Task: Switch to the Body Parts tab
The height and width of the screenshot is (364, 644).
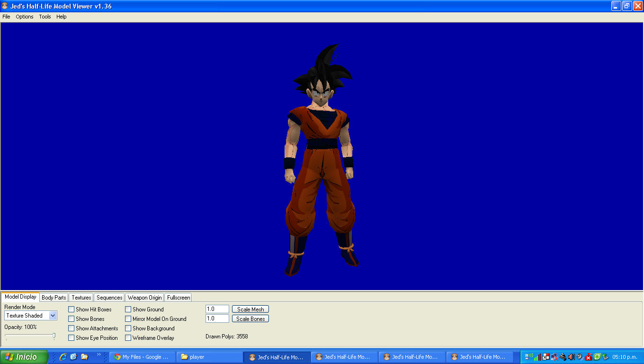Action: point(54,297)
